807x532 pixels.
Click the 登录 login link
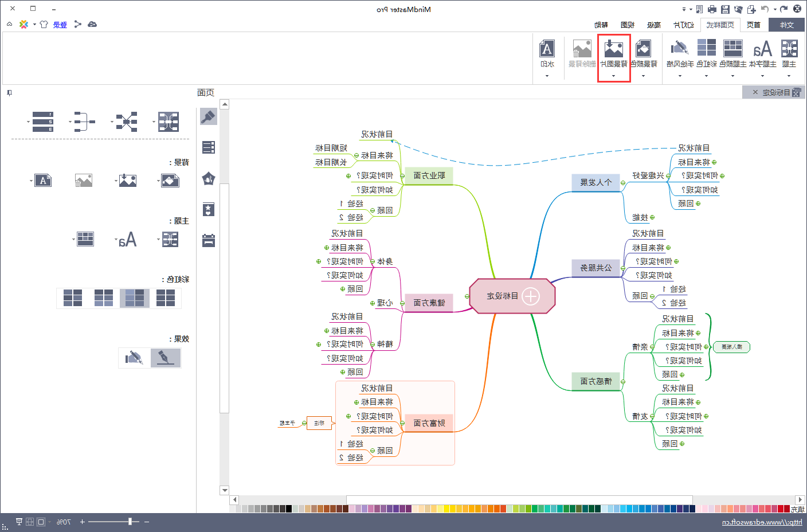[x=60, y=25]
